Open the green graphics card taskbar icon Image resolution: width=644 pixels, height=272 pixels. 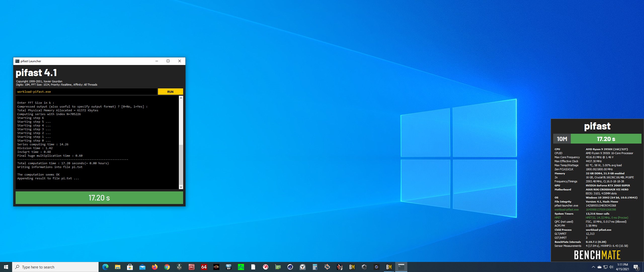tap(278, 267)
